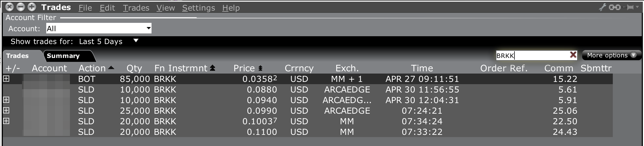Screen dimensions: 644x146
Task: Click the Action column sort arrow
Action: (x=111, y=68)
